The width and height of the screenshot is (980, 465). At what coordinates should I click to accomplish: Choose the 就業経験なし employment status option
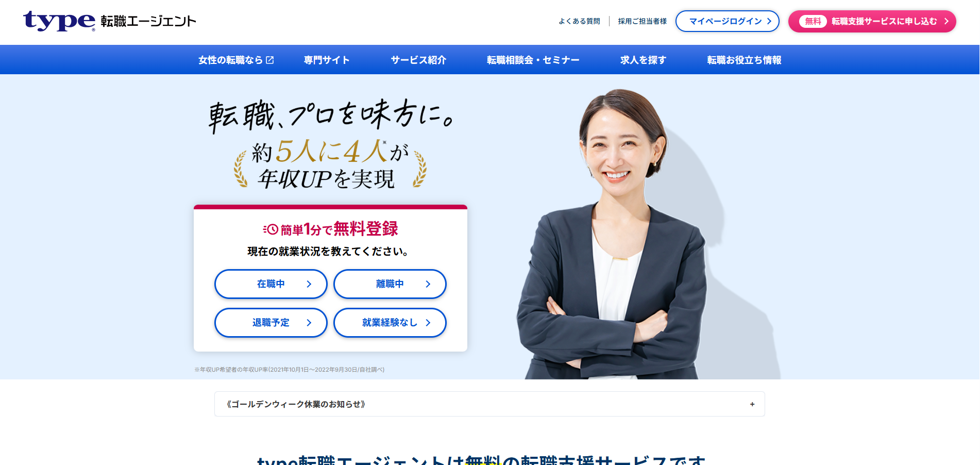tap(390, 323)
